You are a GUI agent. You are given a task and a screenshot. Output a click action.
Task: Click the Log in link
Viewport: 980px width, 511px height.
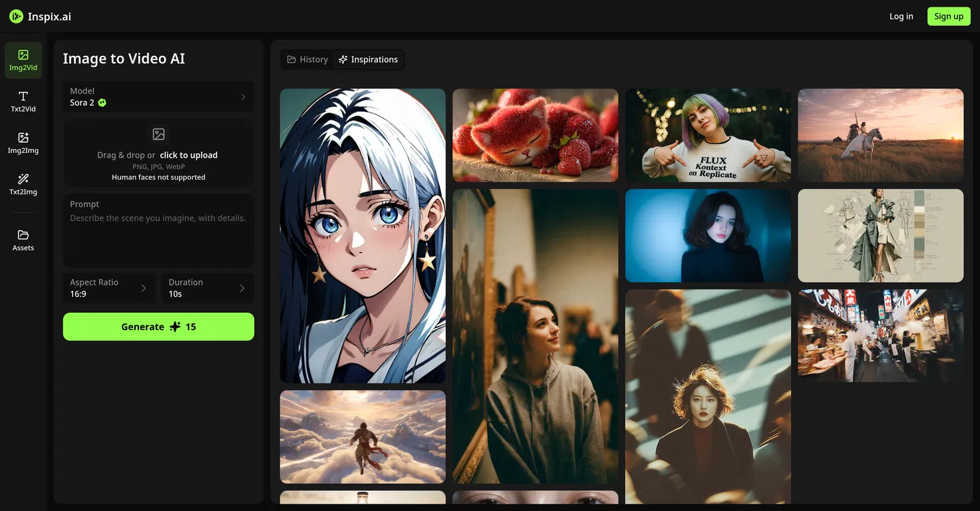coord(901,17)
